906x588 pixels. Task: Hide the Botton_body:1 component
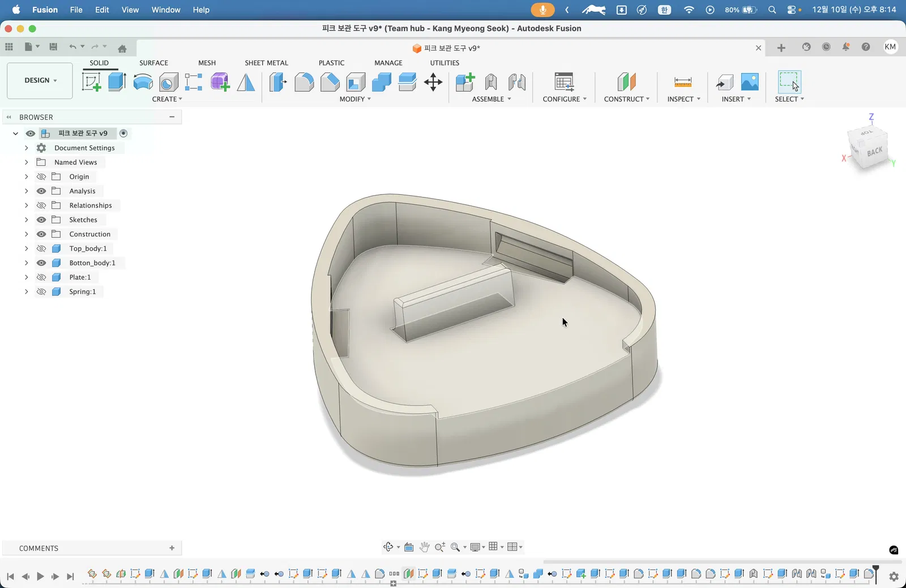point(41,263)
